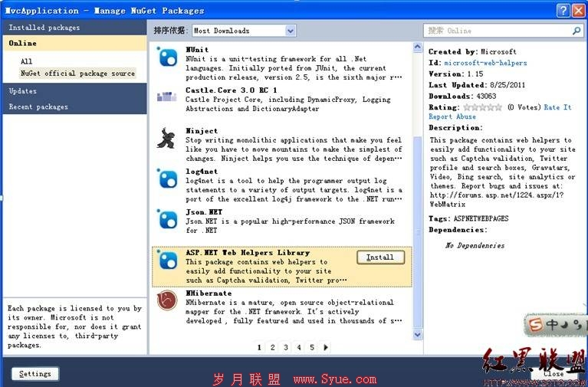This screenshot has width=588, height=387.
Task: Select the Castle.Core 3.0 RC 1 title
Action: 232,90
